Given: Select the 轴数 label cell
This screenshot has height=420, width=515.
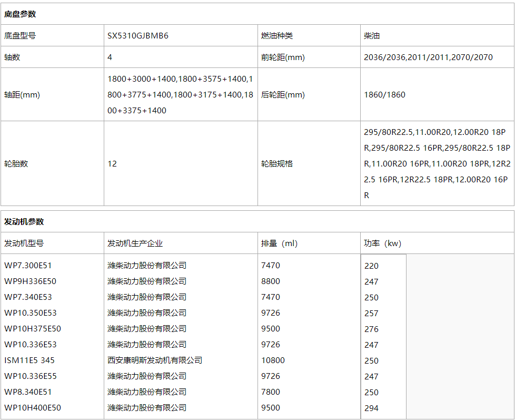Looking at the screenshot, I should click(12, 57).
